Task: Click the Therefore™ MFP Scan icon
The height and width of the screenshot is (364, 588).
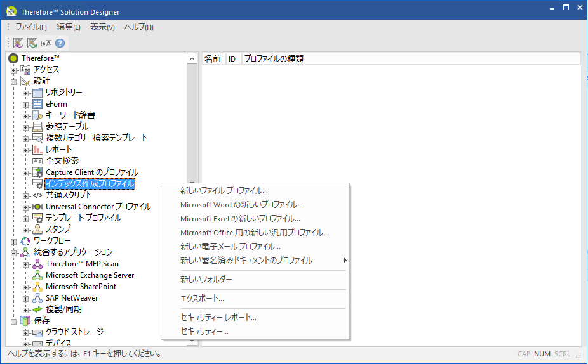Action: click(37, 264)
